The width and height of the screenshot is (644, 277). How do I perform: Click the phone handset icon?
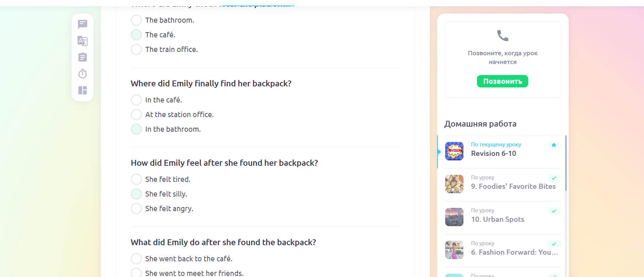[503, 35]
